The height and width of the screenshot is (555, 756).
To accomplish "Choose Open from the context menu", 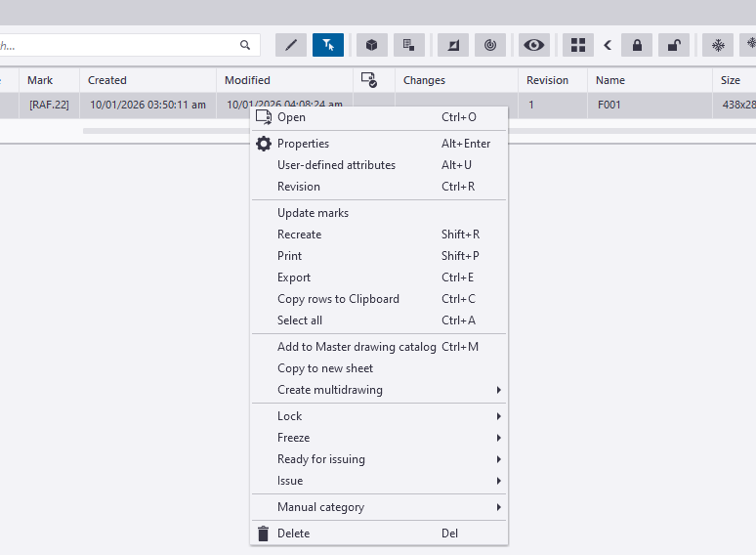I will 379,117.
